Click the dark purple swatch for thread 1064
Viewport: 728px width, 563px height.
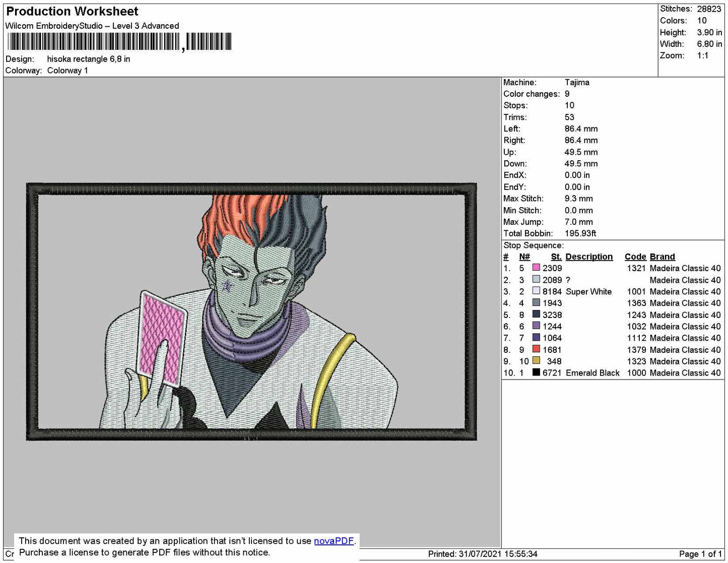pyautogui.click(x=536, y=337)
